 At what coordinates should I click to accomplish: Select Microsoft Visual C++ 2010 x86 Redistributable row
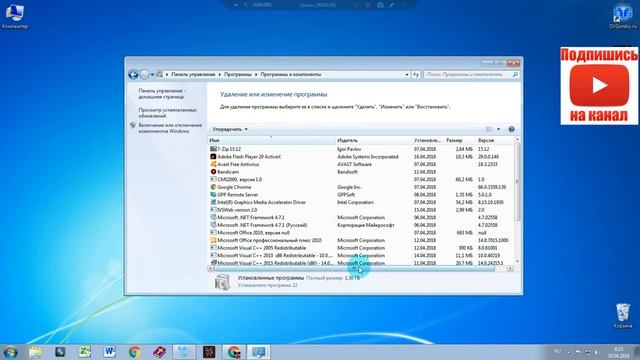click(361, 256)
